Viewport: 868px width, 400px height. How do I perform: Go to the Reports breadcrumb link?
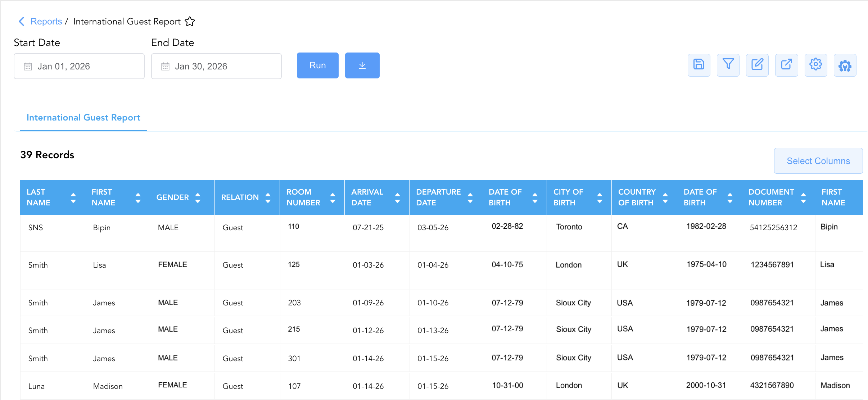(46, 22)
